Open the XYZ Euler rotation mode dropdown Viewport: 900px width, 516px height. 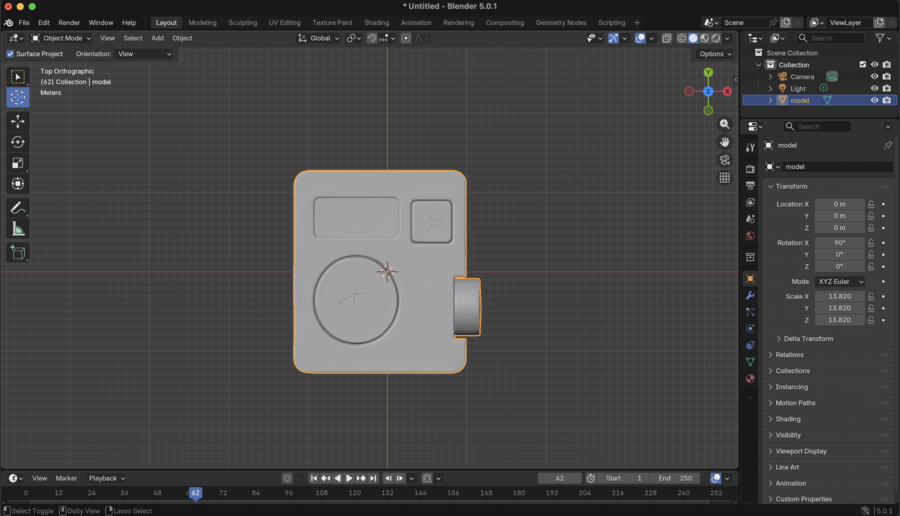tap(840, 282)
